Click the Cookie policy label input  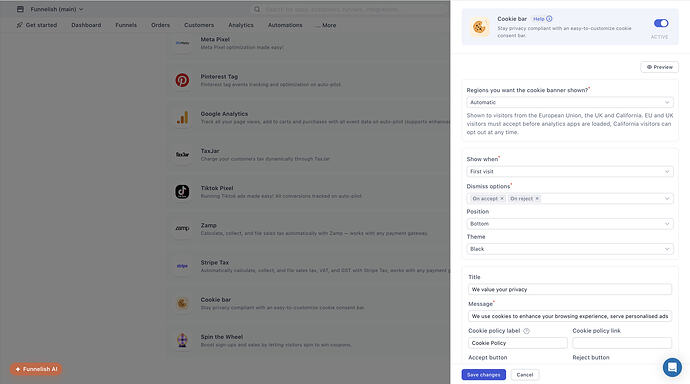point(518,343)
